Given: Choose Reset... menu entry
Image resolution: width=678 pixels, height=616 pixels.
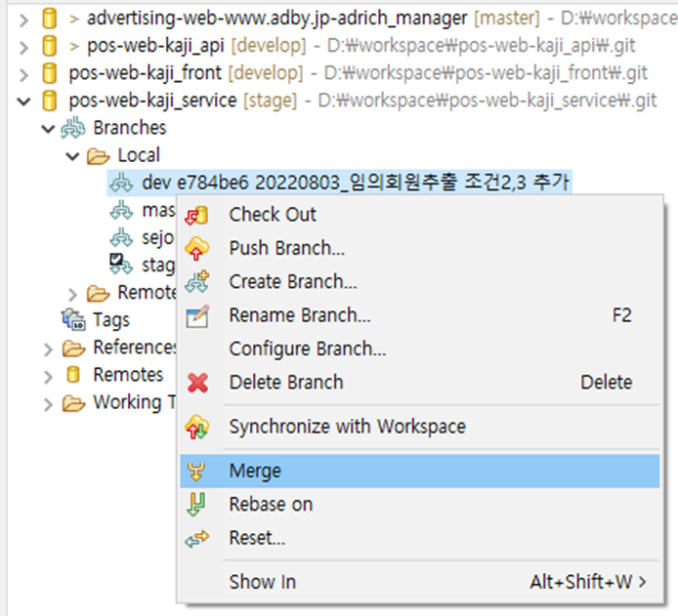Looking at the screenshot, I should (x=419, y=538).
